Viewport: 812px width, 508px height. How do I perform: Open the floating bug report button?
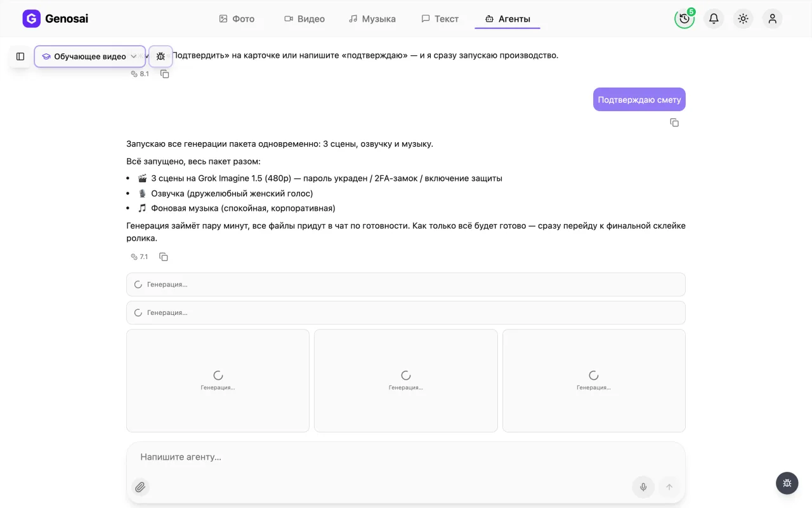(x=787, y=483)
